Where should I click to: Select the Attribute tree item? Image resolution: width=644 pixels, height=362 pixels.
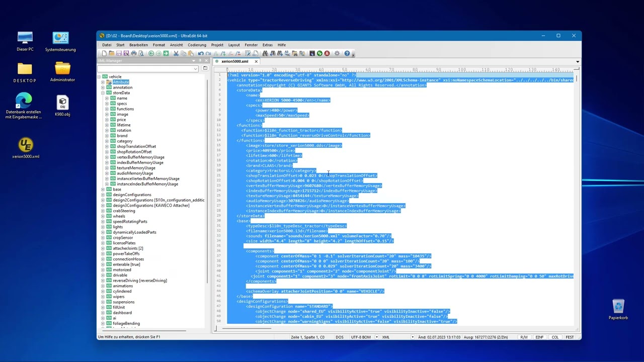pos(121,82)
